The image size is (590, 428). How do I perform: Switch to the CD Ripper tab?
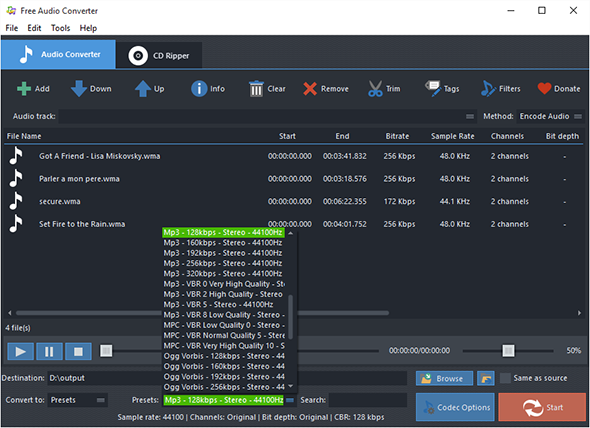(159, 55)
